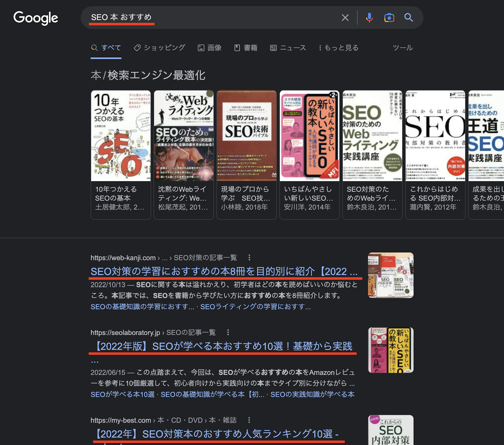Open image search via the camera icon

(x=389, y=18)
